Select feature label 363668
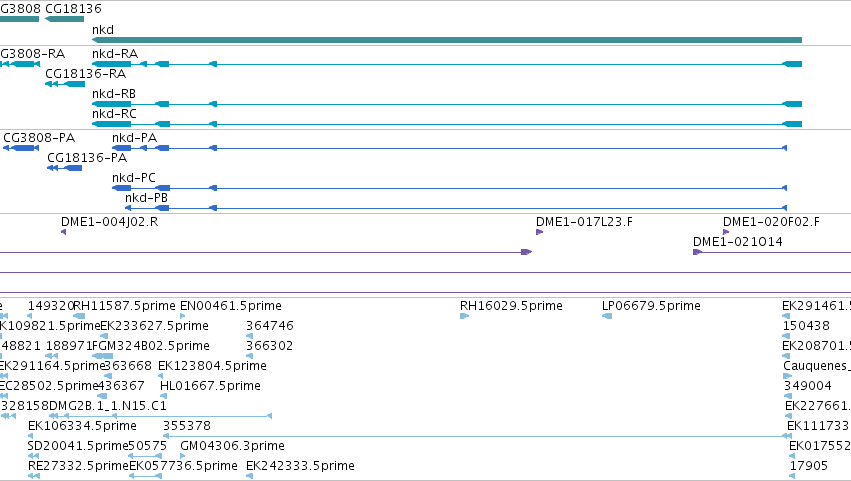Screen dimensions: 851x481 pos(128,366)
